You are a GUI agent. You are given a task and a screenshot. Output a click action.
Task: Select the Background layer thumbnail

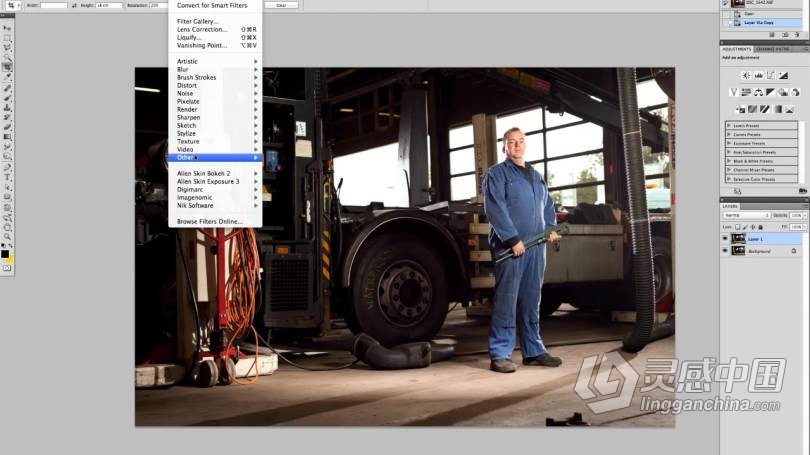click(738, 251)
